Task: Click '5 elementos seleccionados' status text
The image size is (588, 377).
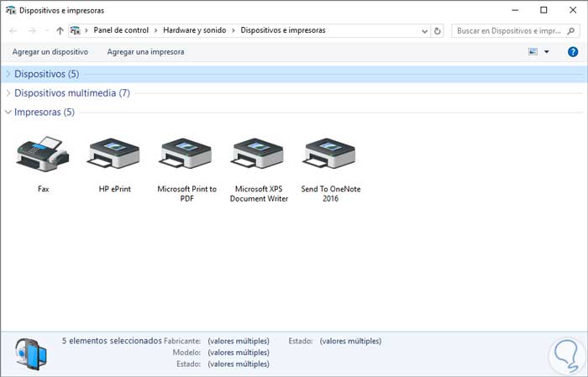Action: pyautogui.click(x=112, y=341)
